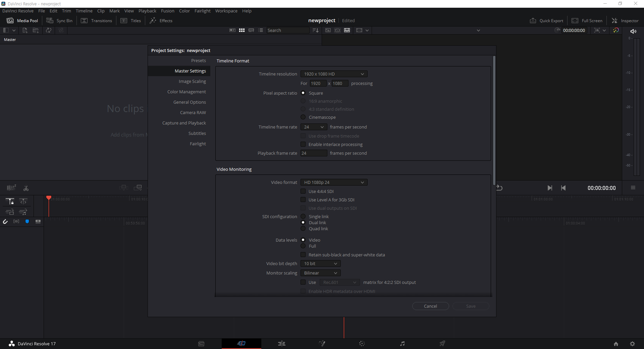The width and height of the screenshot is (644, 349).
Task: Select Full data levels
Action: 303,246
